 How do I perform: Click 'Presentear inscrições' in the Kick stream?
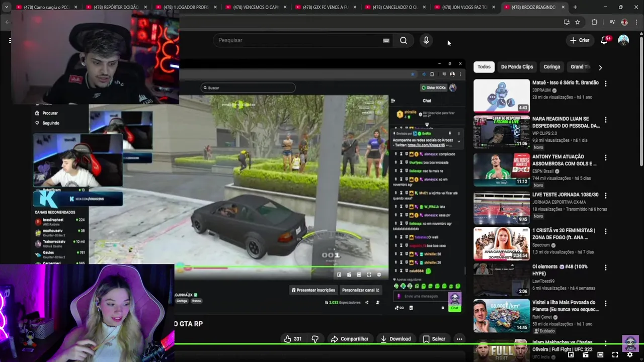coord(313,290)
